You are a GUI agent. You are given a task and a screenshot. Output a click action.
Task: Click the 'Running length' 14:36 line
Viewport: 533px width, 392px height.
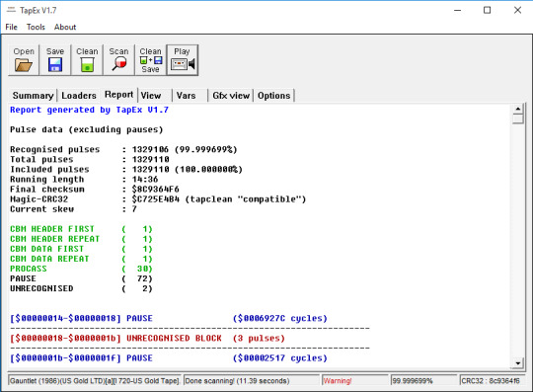pyautogui.click(x=84, y=179)
